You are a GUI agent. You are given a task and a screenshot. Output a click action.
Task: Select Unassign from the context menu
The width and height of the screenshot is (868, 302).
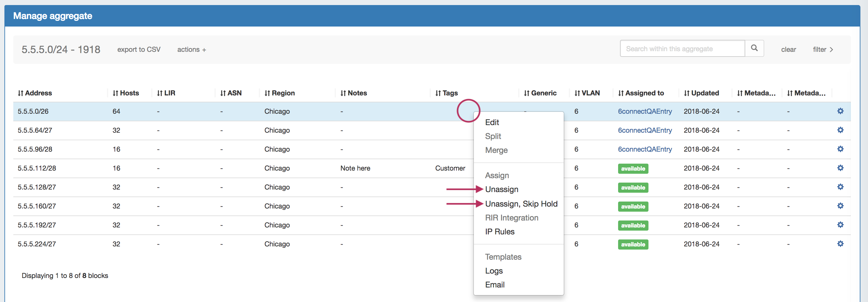click(501, 190)
